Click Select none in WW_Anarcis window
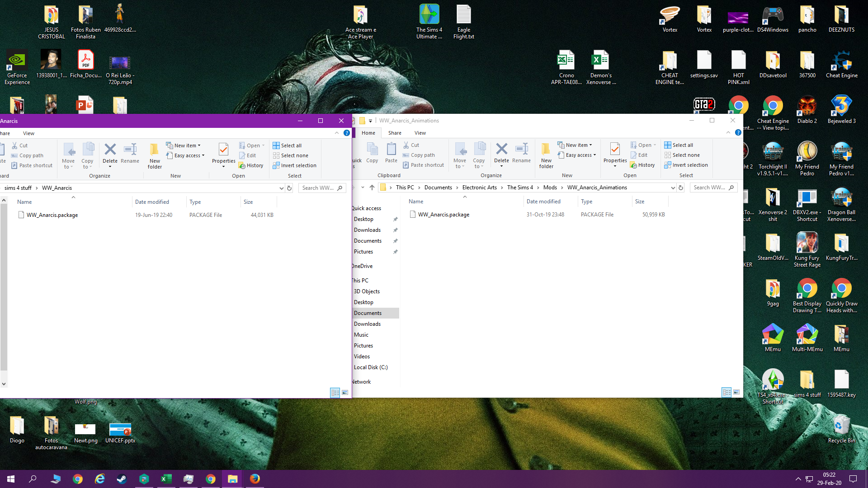Image resolution: width=868 pixels, height=488 pixels. point(290,155)
